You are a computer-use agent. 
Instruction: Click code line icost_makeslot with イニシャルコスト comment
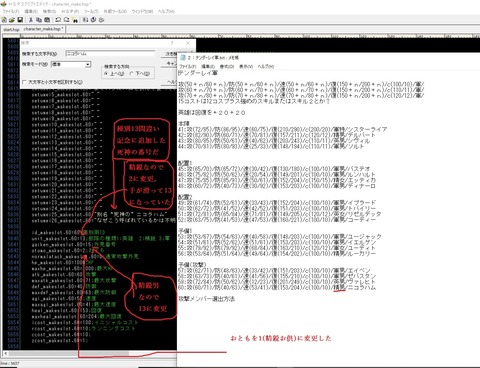coord(85,323)
